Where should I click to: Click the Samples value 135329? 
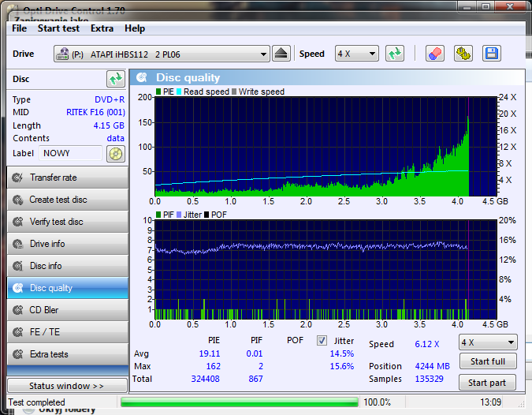(430, 379)
